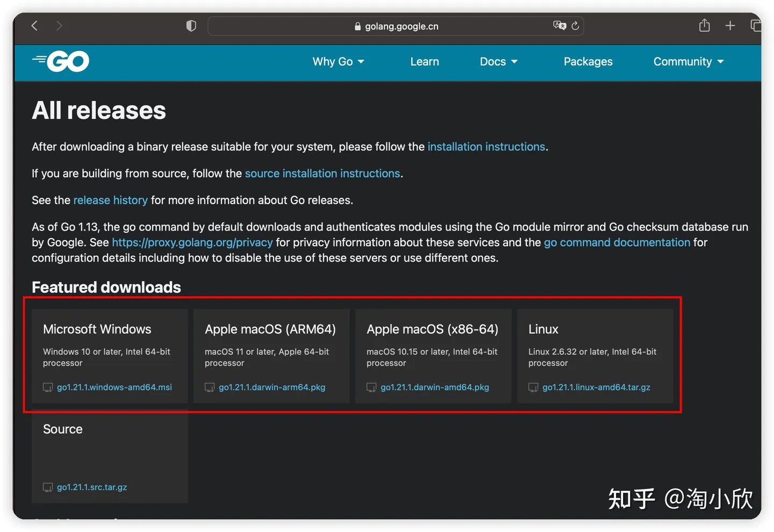Go back using browser back arrow
The width and height of the screenshot is (774, 532).
coord(35,26)
